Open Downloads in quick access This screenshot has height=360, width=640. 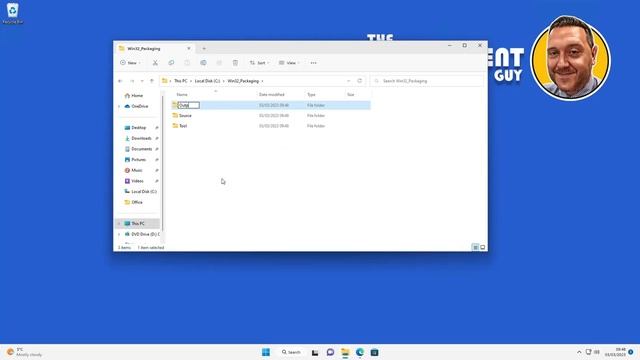coord(141,138)
